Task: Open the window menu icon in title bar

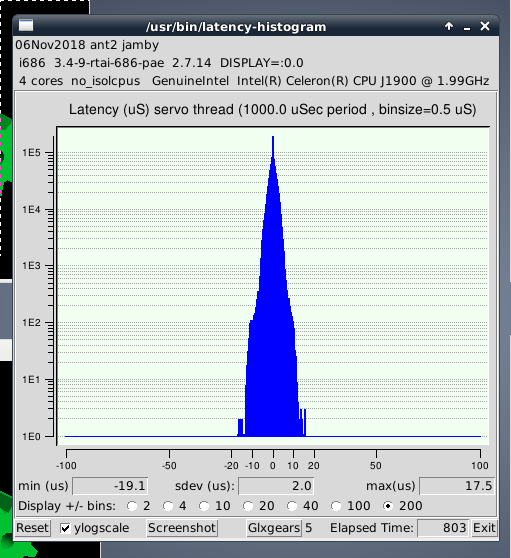Action: click(26, 26)
